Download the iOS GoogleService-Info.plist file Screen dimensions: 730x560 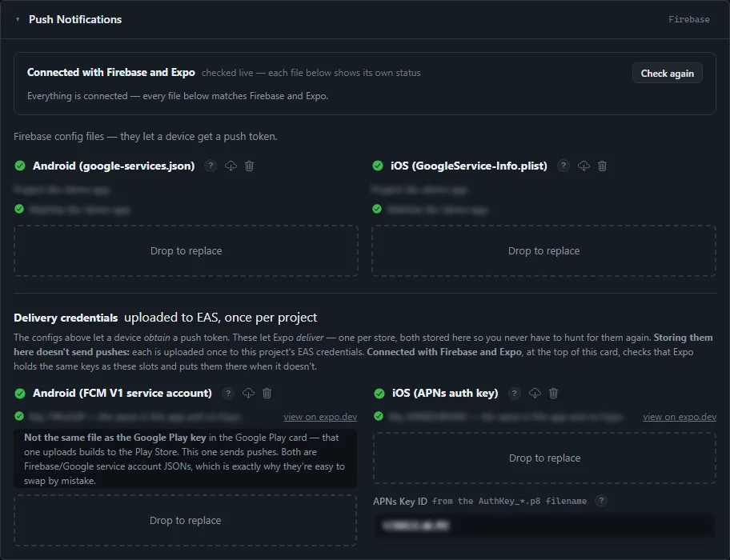(584, 166)
